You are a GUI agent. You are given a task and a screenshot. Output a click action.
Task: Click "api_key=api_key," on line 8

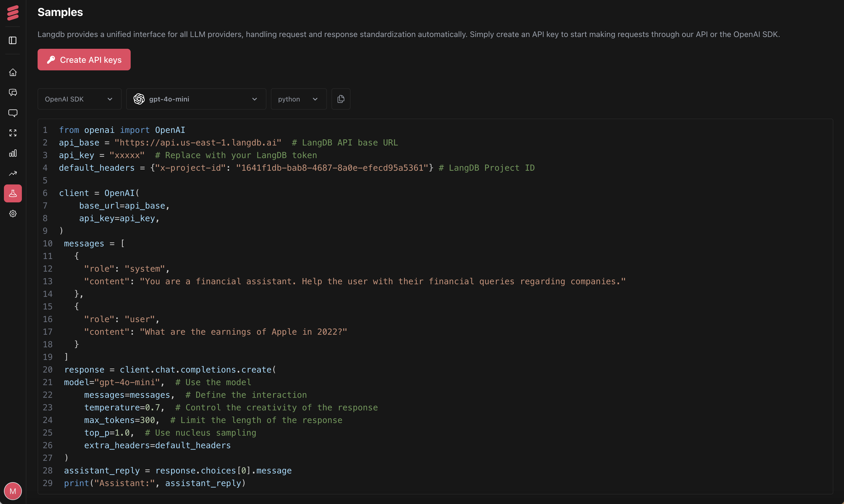119,218
